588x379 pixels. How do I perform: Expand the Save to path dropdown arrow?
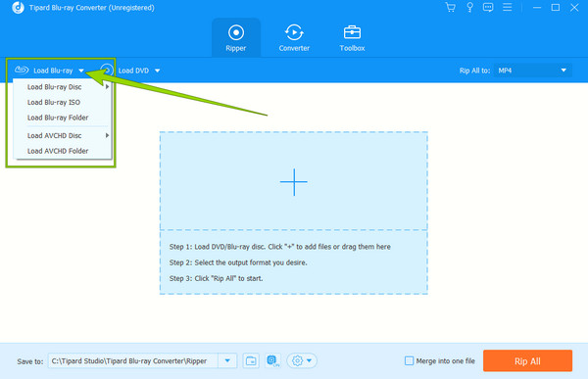(227, 361)
